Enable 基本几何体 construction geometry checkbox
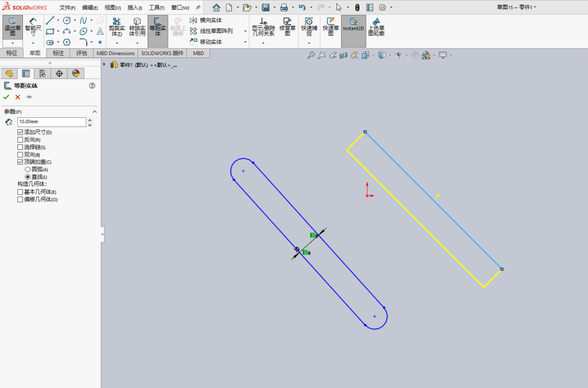 click(20, 192)
